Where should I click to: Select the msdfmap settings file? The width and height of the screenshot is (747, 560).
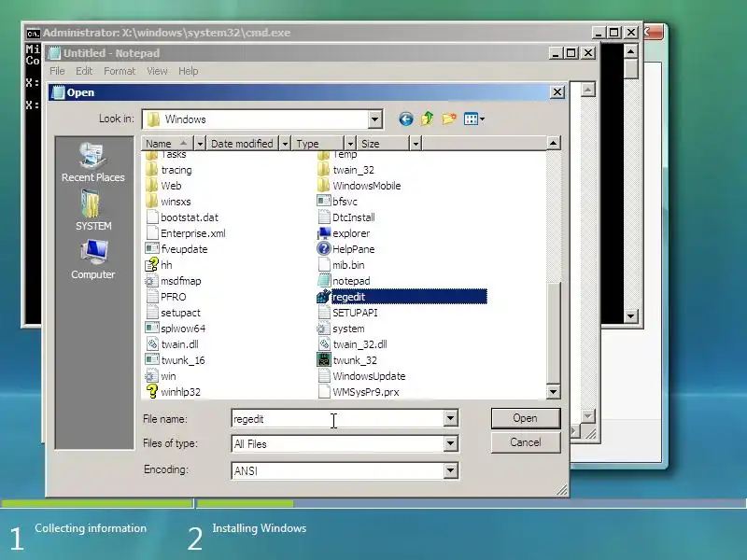pos(174,281)
